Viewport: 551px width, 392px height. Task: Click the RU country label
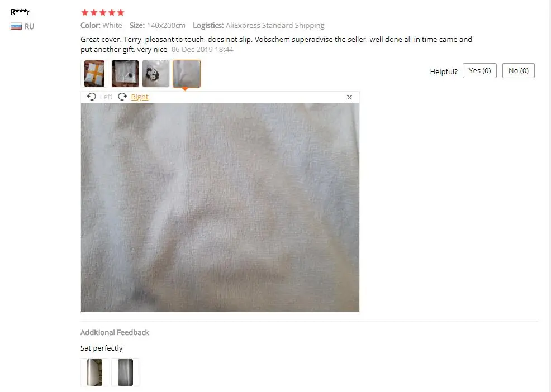click(29, 26)
